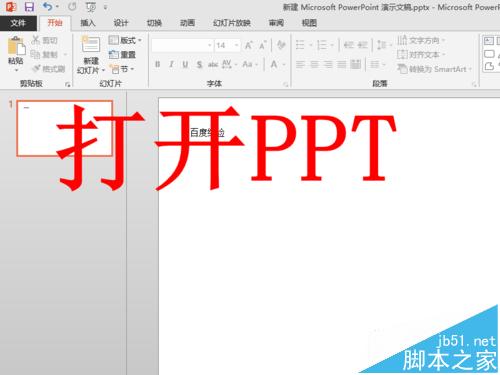The width and height of the screenshot is (500, 375).
Task: Toggle Underline formatting (U)
Action: (185, 64)
